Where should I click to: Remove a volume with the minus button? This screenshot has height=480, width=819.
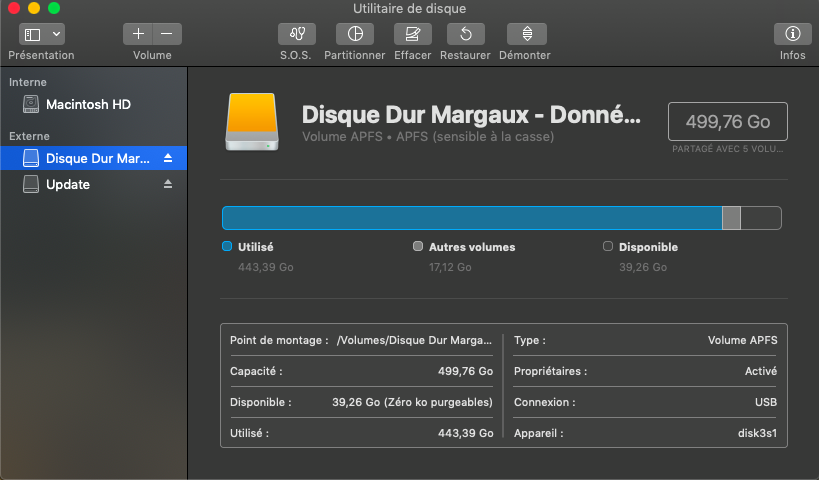(166, 34)
